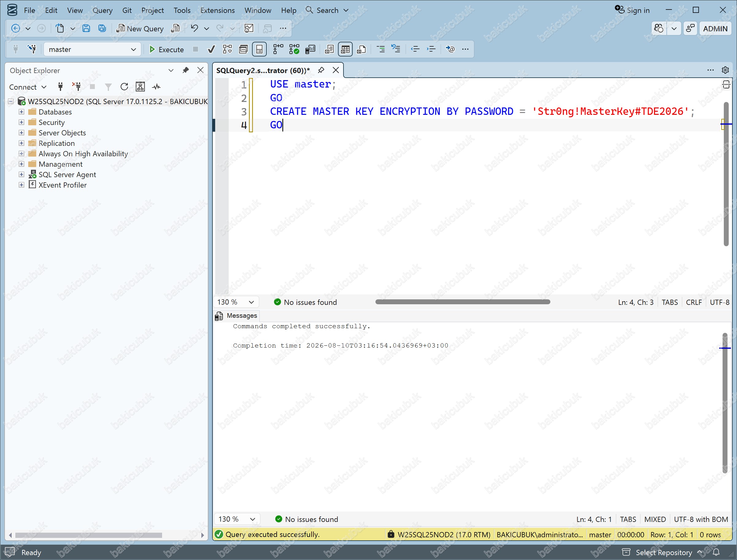Toggle Include Actual Execution Plan
737x560 pixels.
point(278,49)
